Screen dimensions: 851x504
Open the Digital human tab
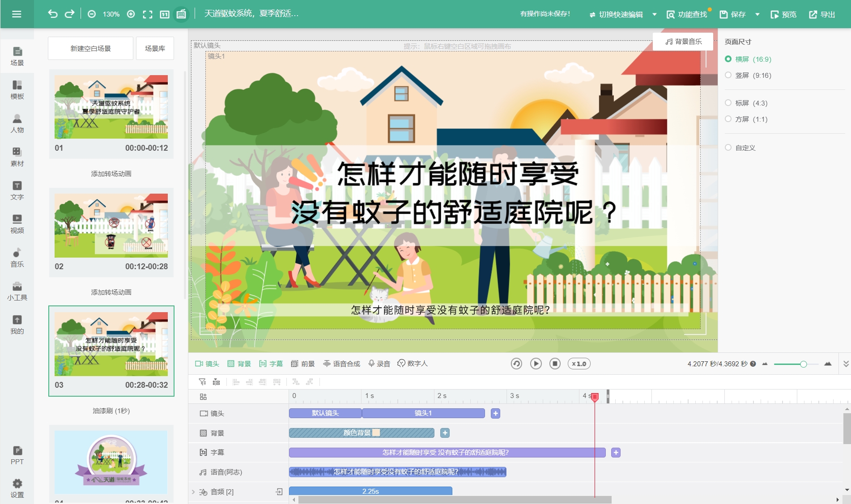click(413, 364)
